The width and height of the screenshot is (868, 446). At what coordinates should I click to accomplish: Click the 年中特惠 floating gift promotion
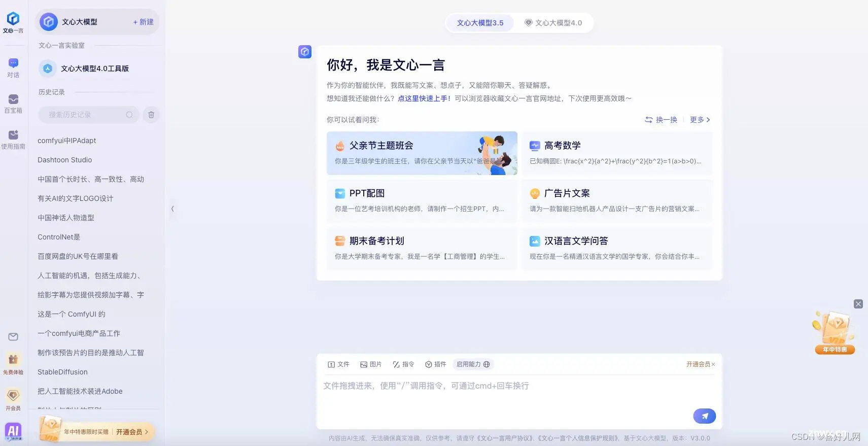835,333
